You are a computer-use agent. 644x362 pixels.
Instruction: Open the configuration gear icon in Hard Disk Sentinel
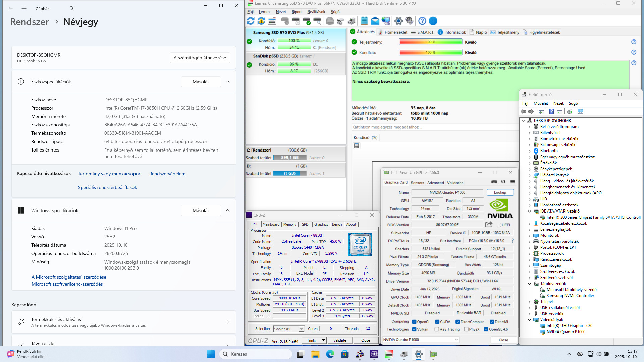click(x=398, y=21)
